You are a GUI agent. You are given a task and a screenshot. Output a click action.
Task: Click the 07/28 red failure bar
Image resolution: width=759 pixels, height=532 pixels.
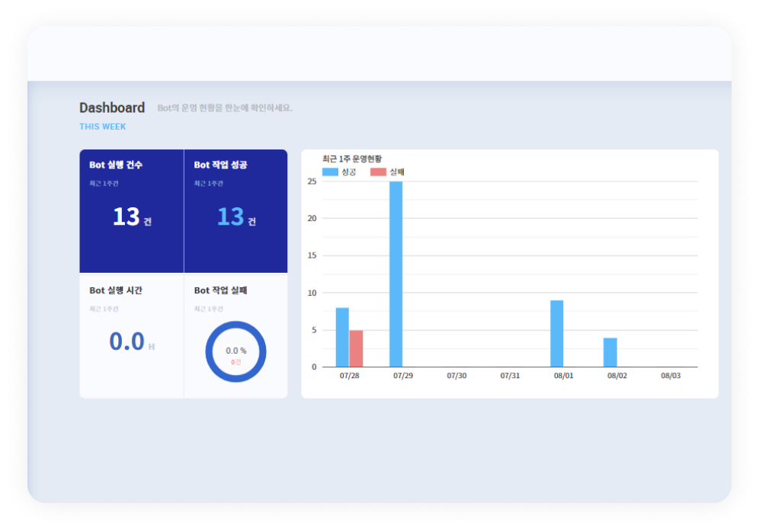pyautogui.click(x=356, y=348)
